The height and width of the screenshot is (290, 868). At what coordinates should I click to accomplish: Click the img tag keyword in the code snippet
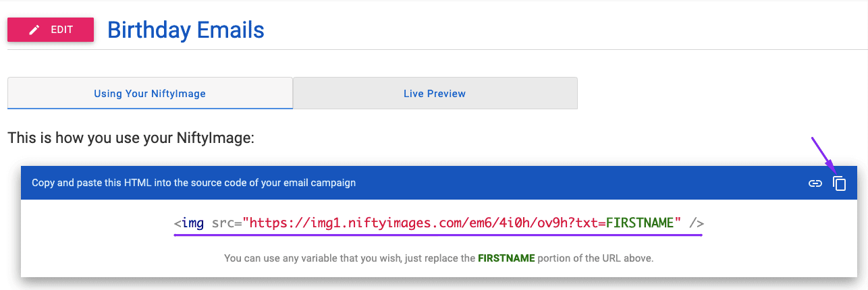pyautogui.click(x=192, y=223)
